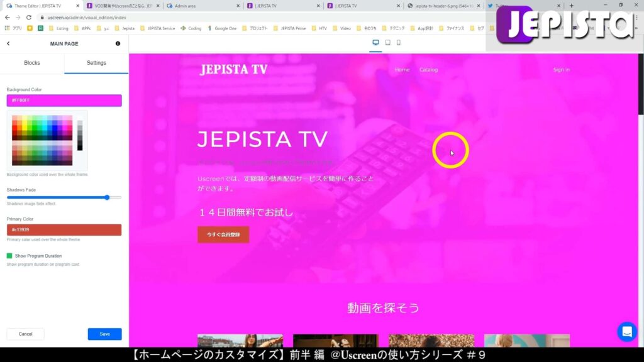Open the ファイナンス bookmark folder
The image size is (644, 362).
coord(451,28)
